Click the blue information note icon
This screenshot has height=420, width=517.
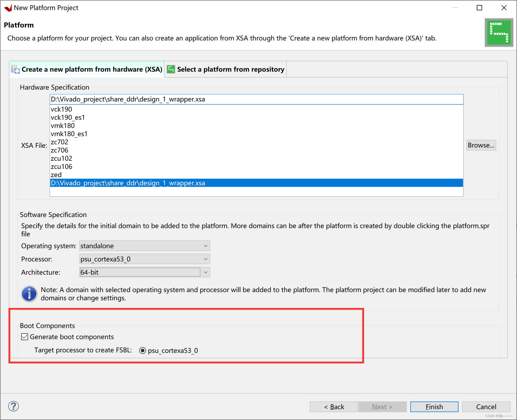[x=29, y=294]
